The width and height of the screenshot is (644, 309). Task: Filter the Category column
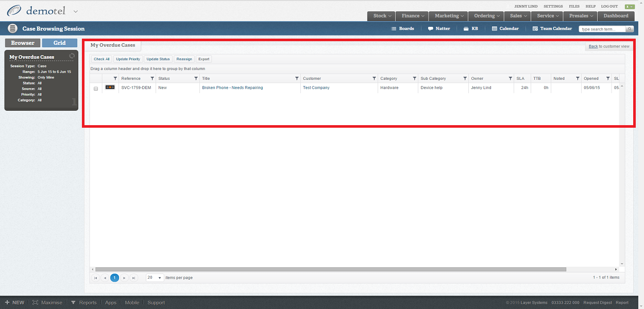[414, 78]
